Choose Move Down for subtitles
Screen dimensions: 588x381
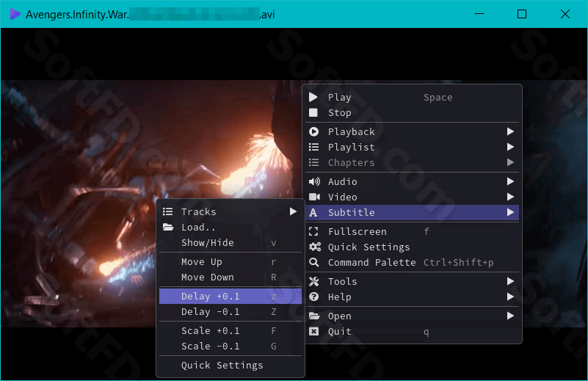coord(231,277)
